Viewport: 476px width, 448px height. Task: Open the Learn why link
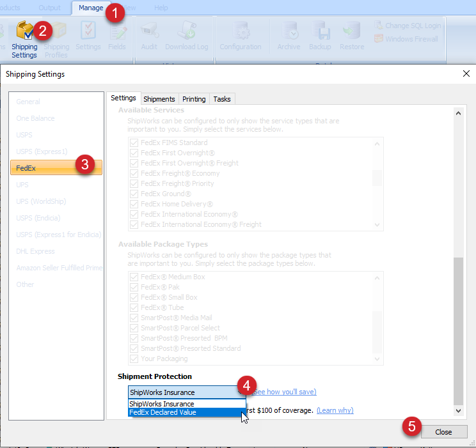[335, 410]
